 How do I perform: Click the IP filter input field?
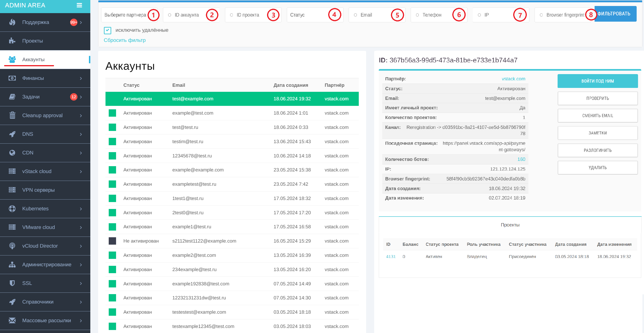tap(501, 15)
